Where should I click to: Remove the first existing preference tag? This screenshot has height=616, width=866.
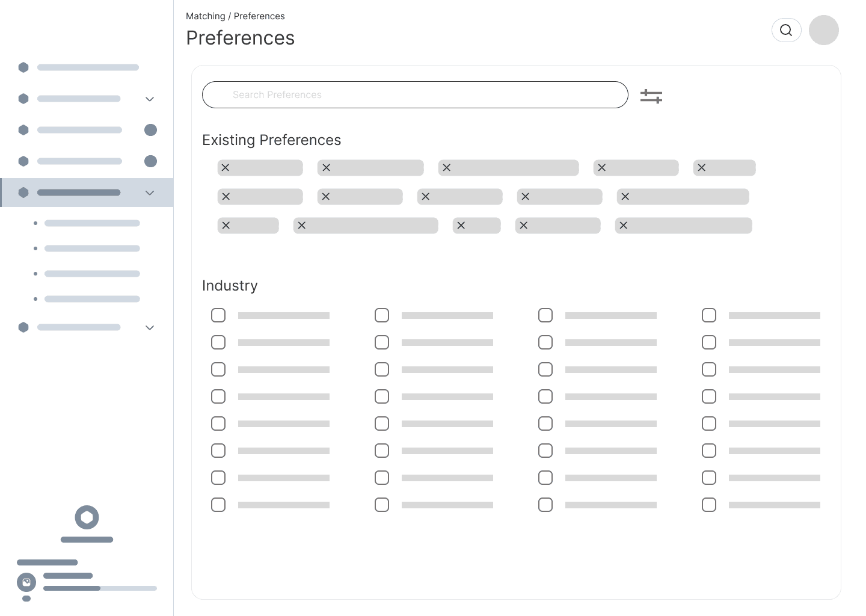coord(226,168)
